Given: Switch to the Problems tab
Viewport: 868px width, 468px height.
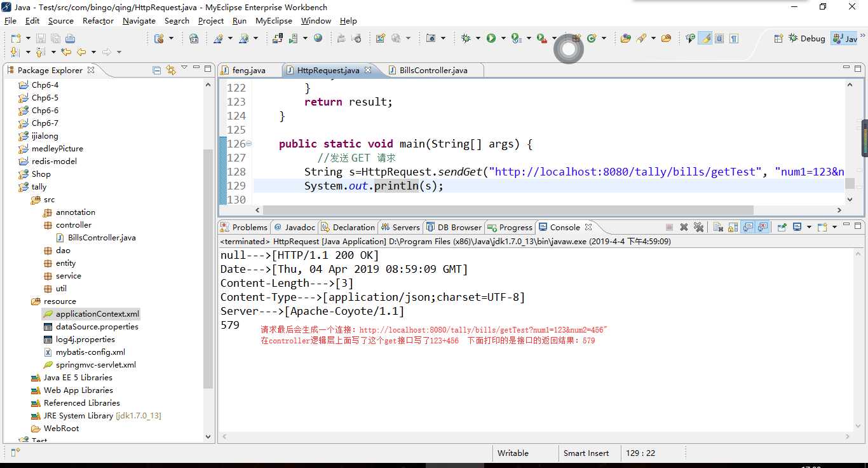Looking at the screenshot, I should tap(243, 227).
